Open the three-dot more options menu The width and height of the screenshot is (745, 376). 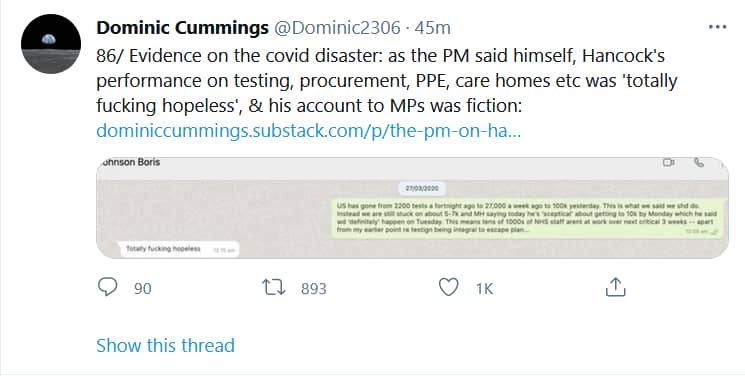[717, 27]
